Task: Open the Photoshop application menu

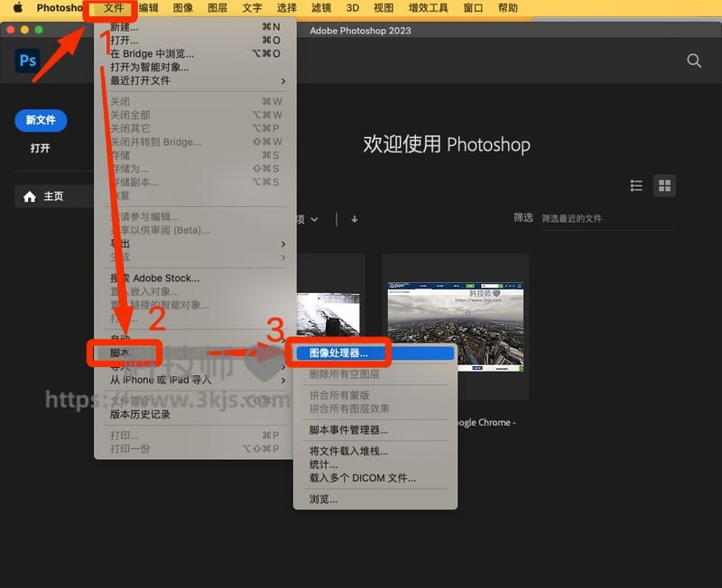Action: click(60, 8)
